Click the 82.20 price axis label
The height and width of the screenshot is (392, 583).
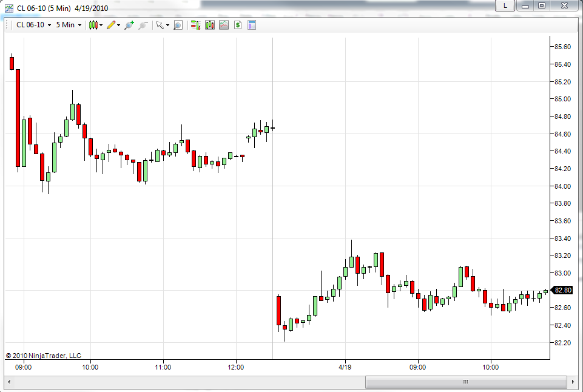[x=562, y=342]
